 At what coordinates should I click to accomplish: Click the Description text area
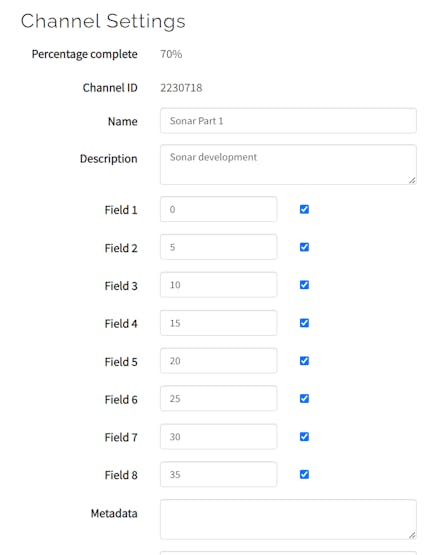(288, 164)
